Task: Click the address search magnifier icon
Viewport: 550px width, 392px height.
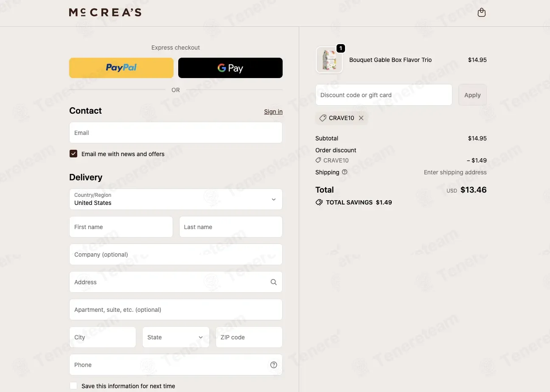Action: point(274,282)
